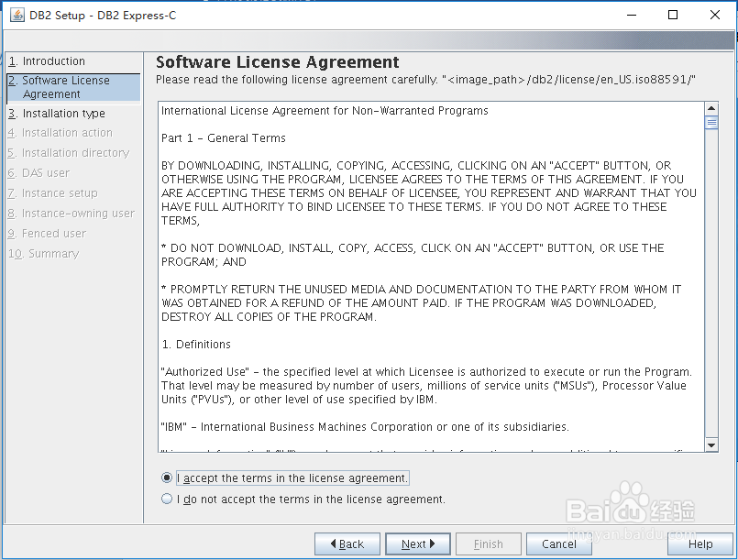Screen dimensions: 738x560
Task: Select the Instance setup step
Action: click(53, 193)
